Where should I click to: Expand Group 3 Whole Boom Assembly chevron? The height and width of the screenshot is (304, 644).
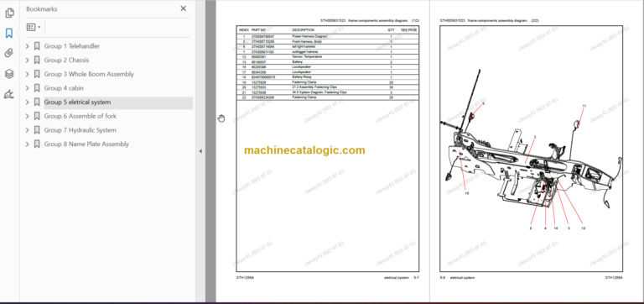(x=27, y=75)
